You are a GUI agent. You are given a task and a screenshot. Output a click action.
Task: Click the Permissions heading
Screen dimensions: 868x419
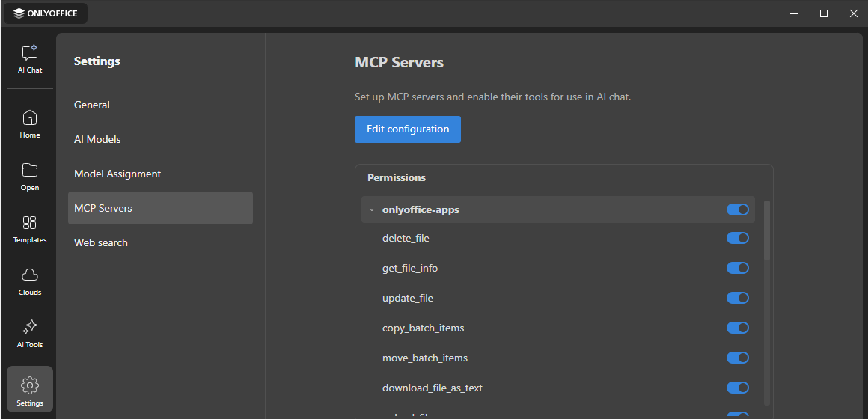(397, 177)
